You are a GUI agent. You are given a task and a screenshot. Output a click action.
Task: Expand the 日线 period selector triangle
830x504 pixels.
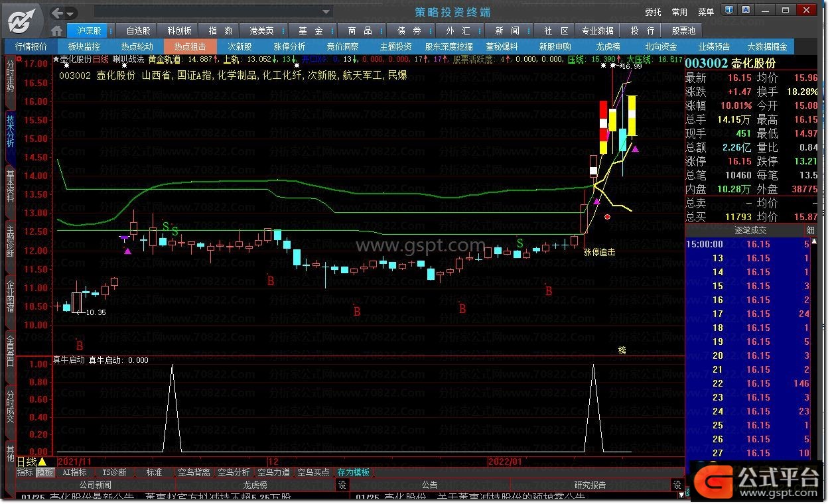[42, 462]
